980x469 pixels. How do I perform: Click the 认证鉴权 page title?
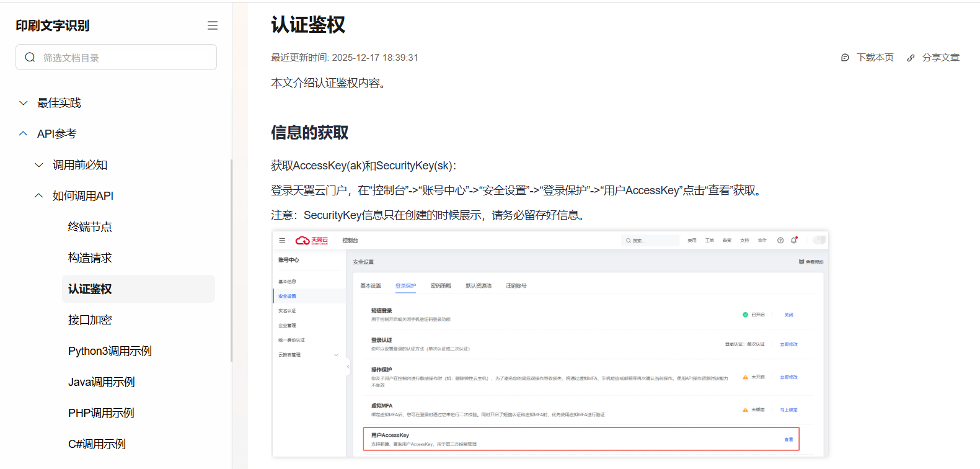tap(308, 25)
